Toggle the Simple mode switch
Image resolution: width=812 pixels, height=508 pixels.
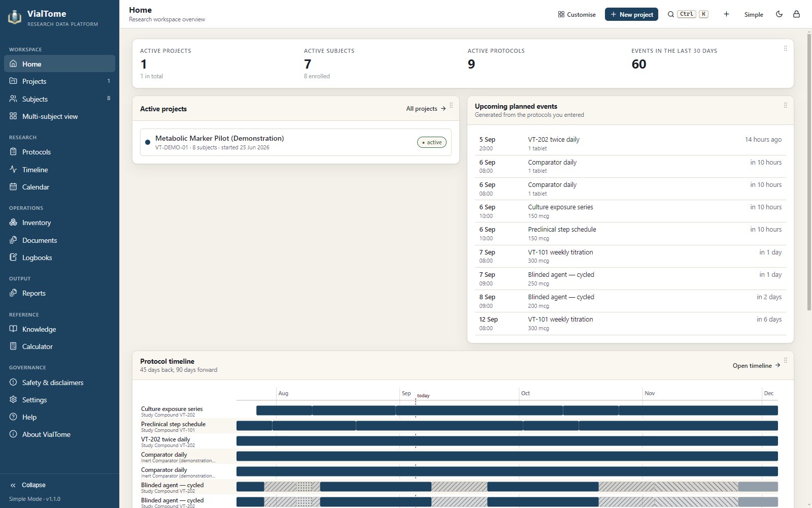tap(754, 14)
